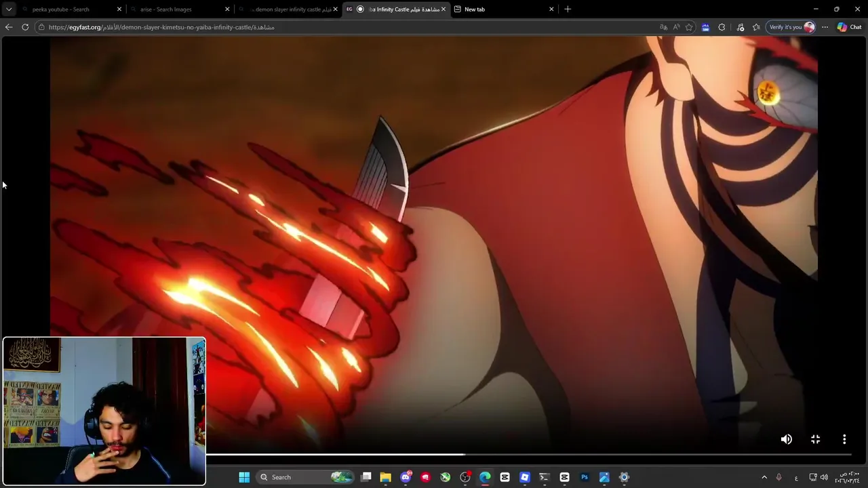Image resolution: width=868 pixels, height=488 pixels.
Task: Mute the video with the speaker icon
Action: (x=786, y=439)
